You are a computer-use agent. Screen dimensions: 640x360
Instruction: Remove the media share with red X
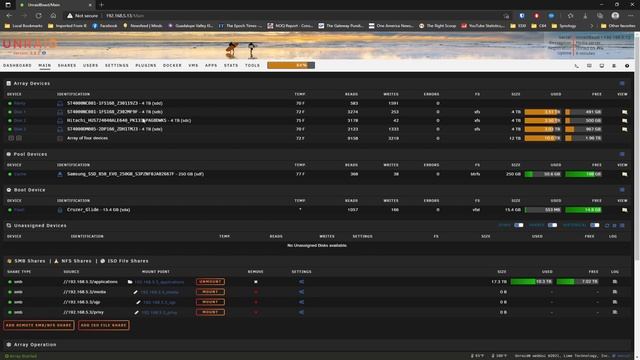coord(256,292)
